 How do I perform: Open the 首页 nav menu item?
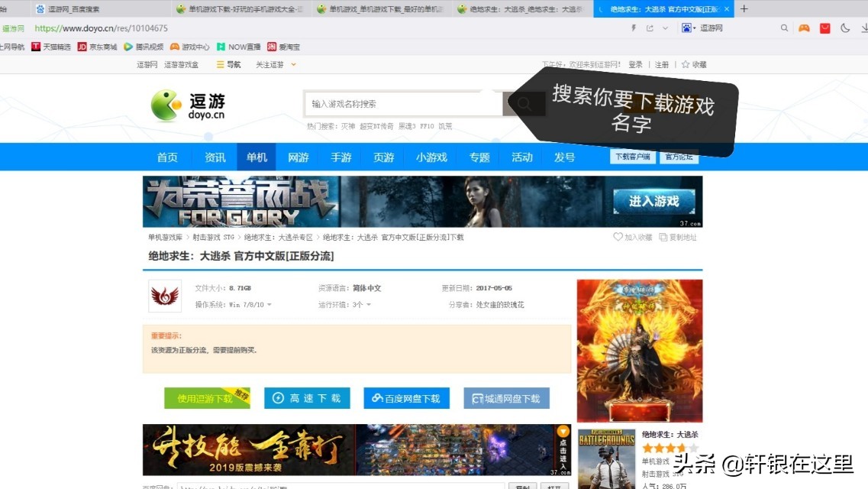[x=167, y=157]
